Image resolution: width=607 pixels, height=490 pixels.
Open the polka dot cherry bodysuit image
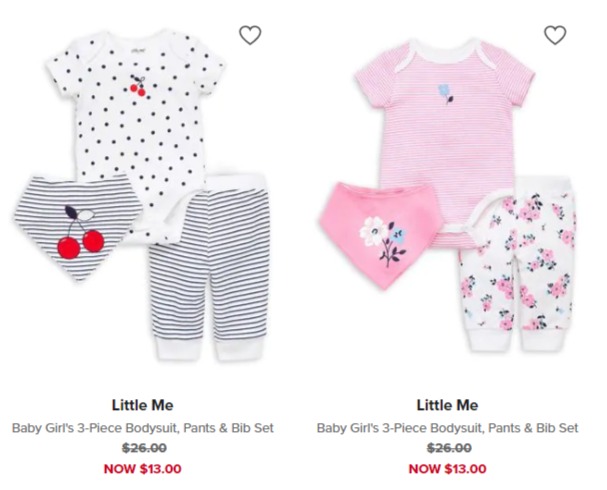[135, 116]
